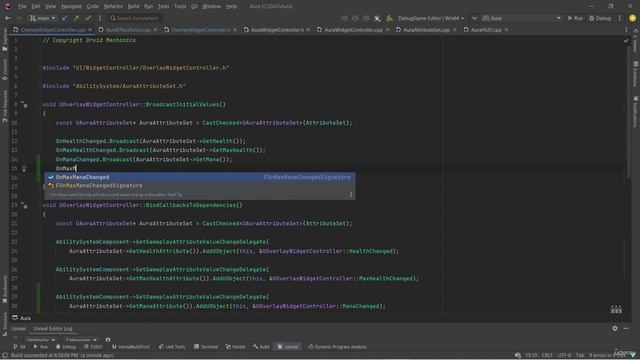Switch to AuraEffectActor.cpp tab

(x=128, y=30)
